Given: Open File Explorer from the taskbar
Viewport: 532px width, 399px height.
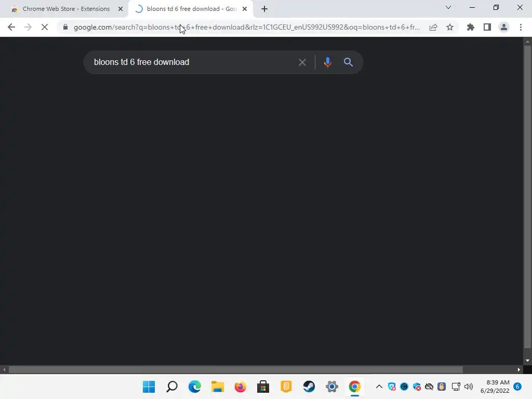Looking at the screenshot, I should click(x=218, y=387).
